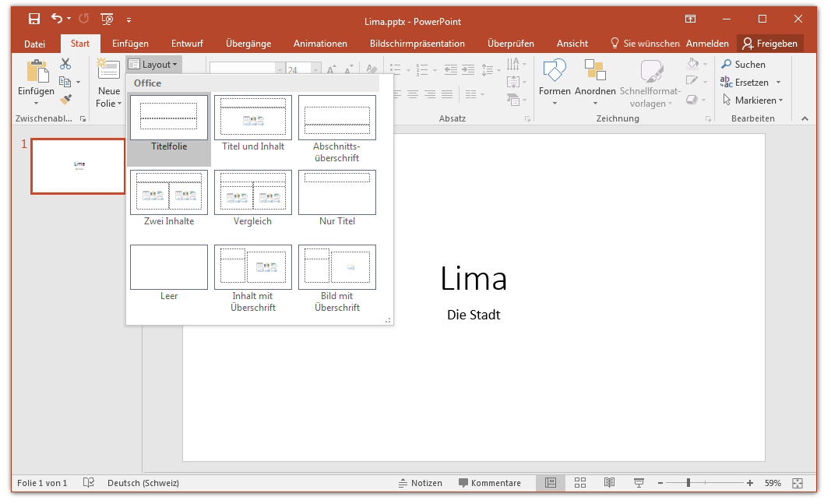Open Customize Quick Access Toolbar arrow
831x504 pixels.
click(x=129, y=19)
